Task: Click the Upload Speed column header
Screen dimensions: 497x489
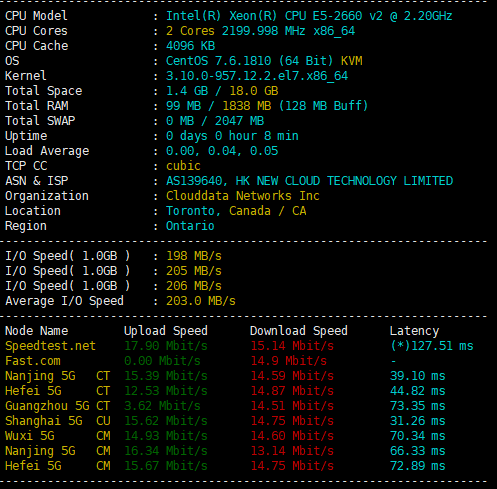Action: (166, 331)
